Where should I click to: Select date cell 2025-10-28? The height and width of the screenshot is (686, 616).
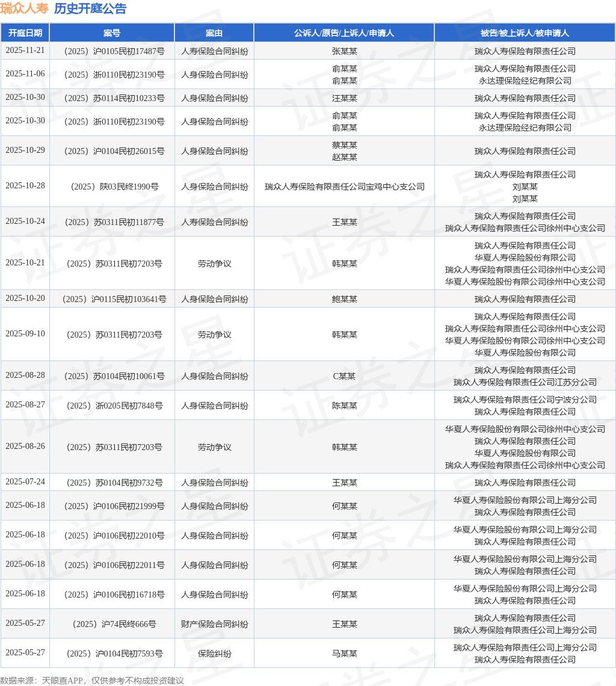[25, 185]
